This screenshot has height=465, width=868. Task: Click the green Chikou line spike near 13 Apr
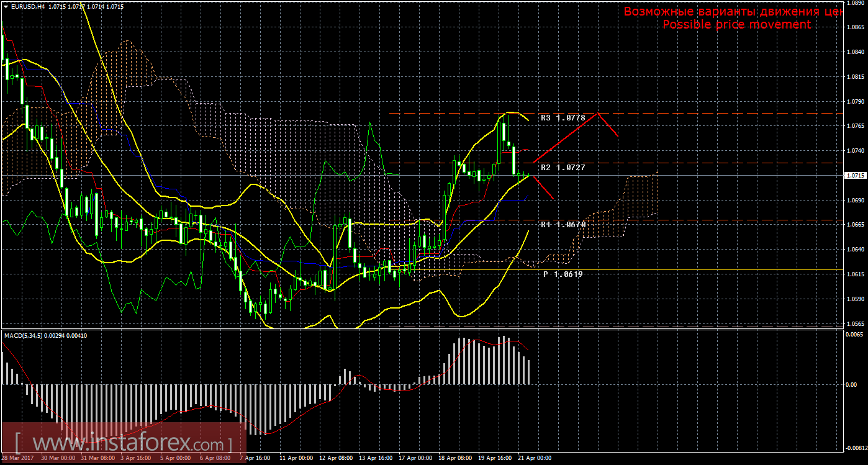(369, 123)
